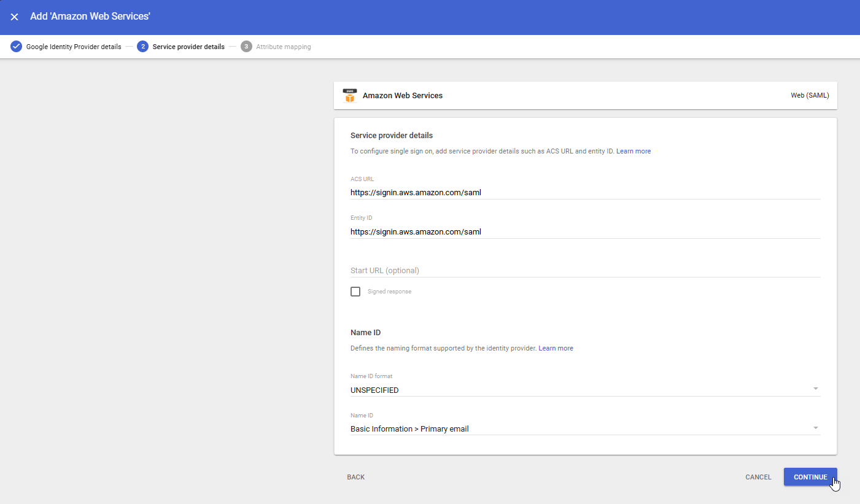Focus the Start URL (optional) field
The image size is (860, 504).
click(585, 270)
